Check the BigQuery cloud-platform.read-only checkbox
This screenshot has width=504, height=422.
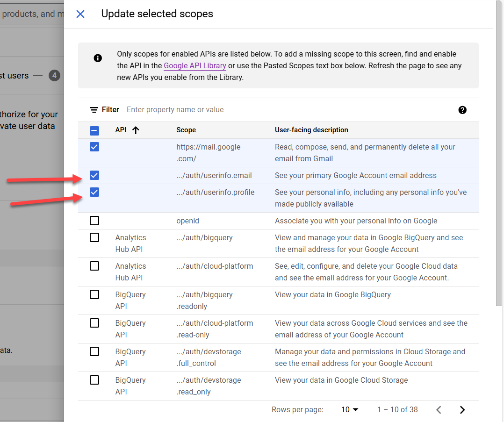pyautogui.click(x=94, y=323)
